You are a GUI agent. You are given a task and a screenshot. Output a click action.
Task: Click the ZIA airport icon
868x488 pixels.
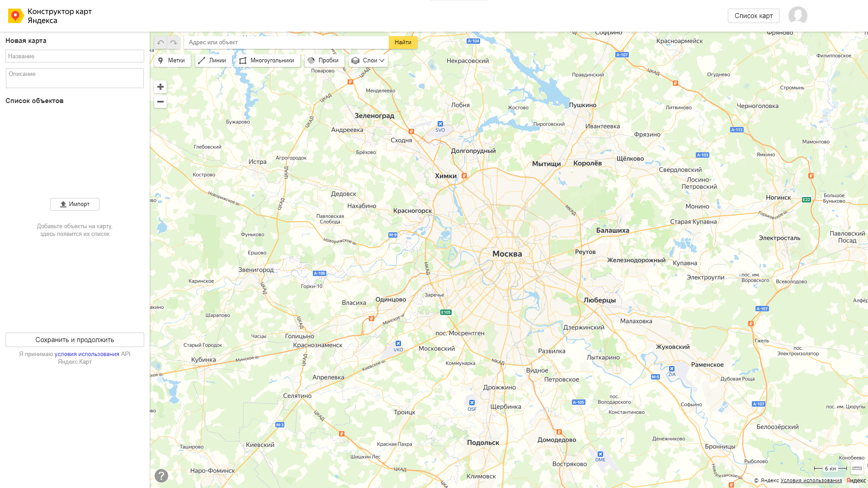(x=672, y=369)
